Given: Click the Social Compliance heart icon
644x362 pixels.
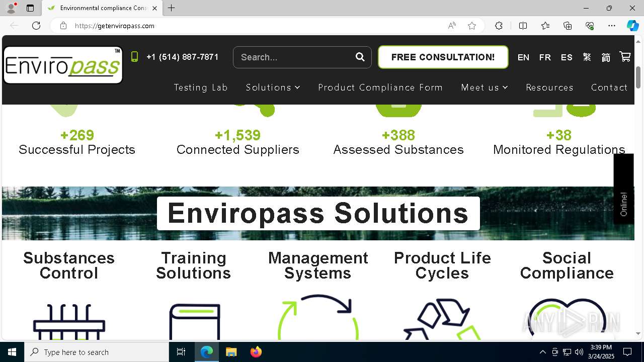Looking at the screenshot, I should [x=567, y=319].
